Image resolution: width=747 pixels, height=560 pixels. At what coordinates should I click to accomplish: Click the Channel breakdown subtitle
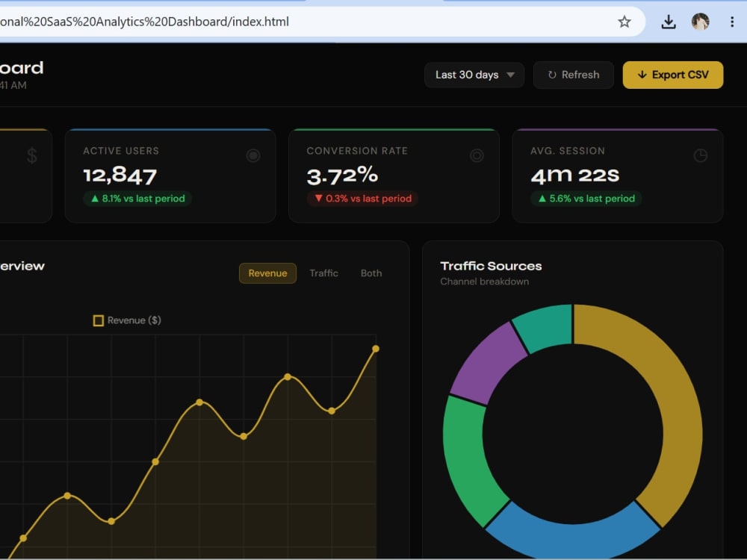tap(484, 281)
